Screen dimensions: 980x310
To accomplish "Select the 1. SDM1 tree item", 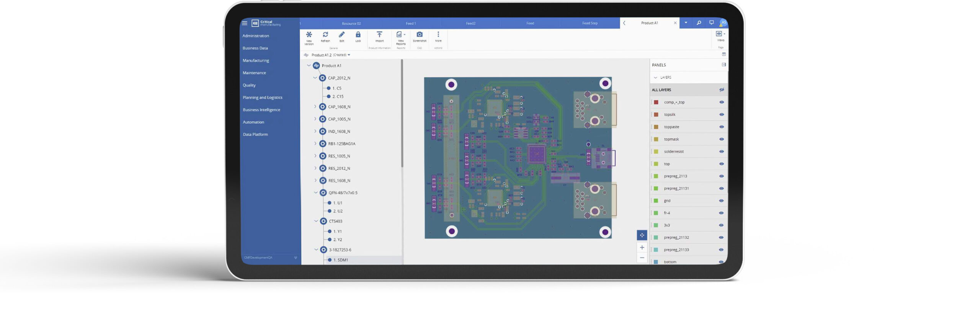I will [340, 260].
